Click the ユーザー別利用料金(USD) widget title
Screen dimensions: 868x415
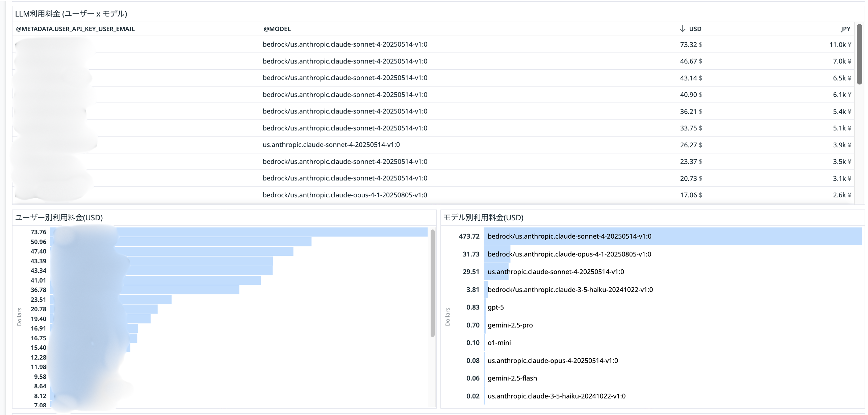pyautogui.click(x=59, y=218)
